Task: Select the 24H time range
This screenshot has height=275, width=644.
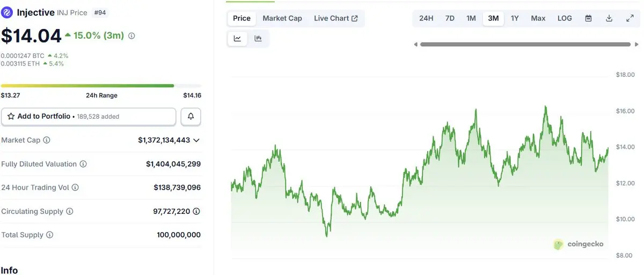Action: coord(426,18)
